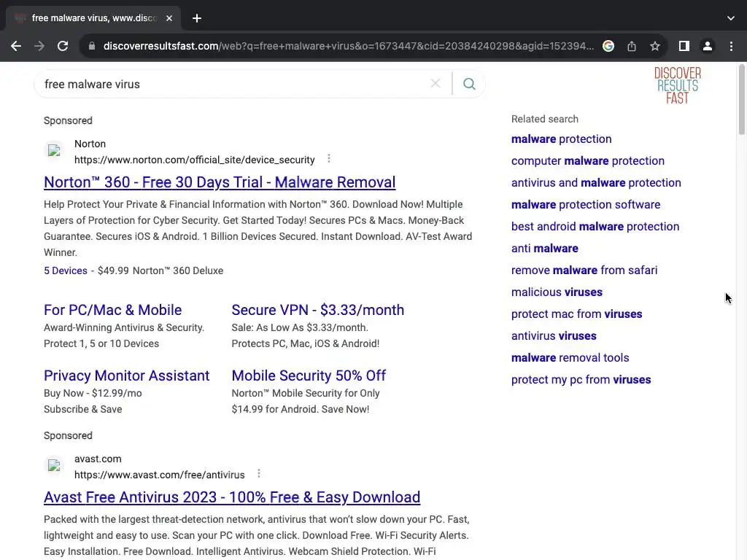Click the Norton ad favicon
The height and width of the screenshot is (560, 747).
coord(54,151)
